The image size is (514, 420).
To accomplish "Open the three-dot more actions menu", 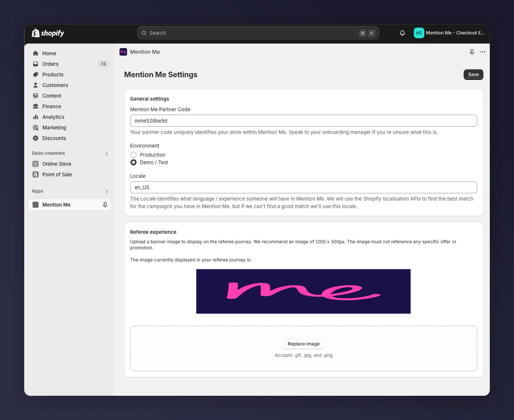I will tap(483, 52).
